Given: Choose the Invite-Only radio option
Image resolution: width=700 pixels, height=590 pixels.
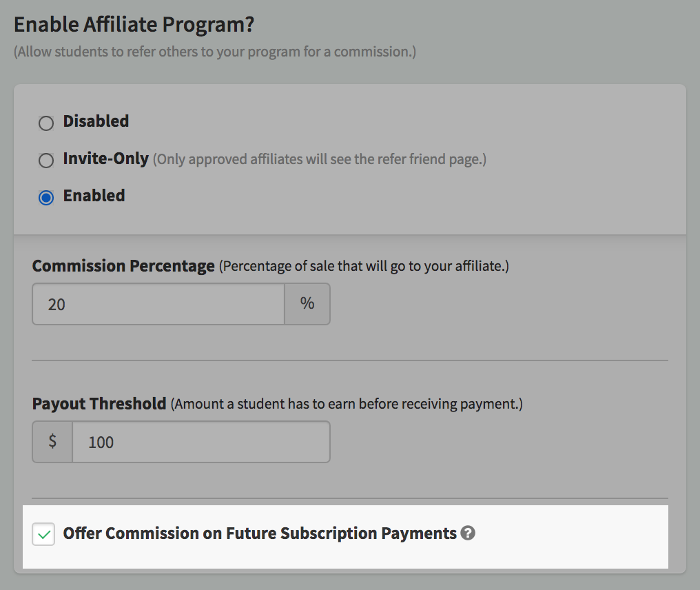Looking at the screenshot, I should pyautogui.click(x=46, y=161).
